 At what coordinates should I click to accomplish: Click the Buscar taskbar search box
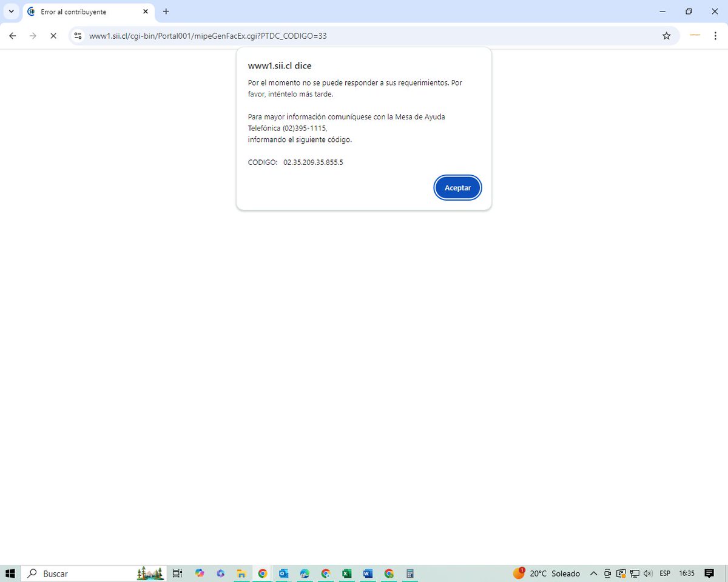(94, 573)
